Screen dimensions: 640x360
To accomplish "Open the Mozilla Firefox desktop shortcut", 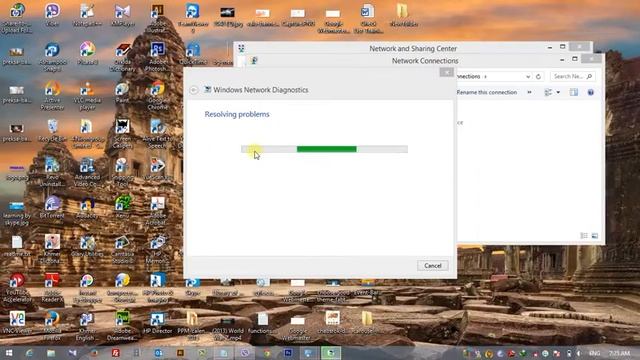I will point(52,325).
